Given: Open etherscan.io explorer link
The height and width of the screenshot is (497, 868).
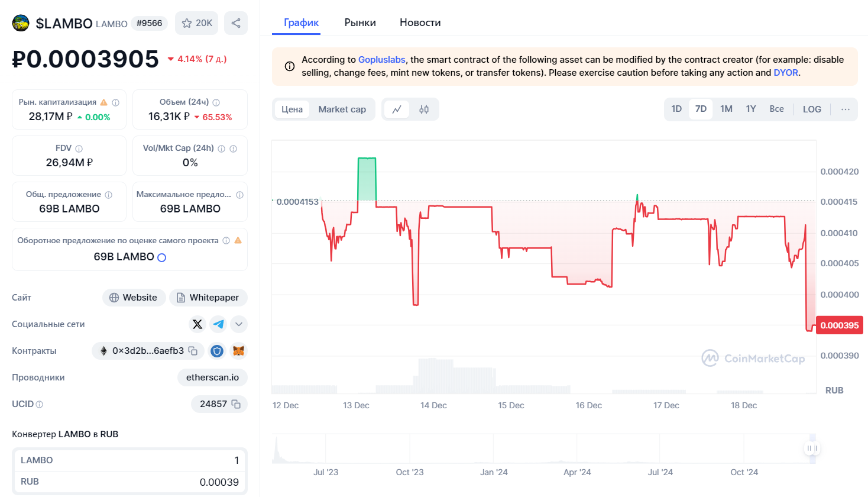Looking at the screenshot, I should [x=212, y=377].
